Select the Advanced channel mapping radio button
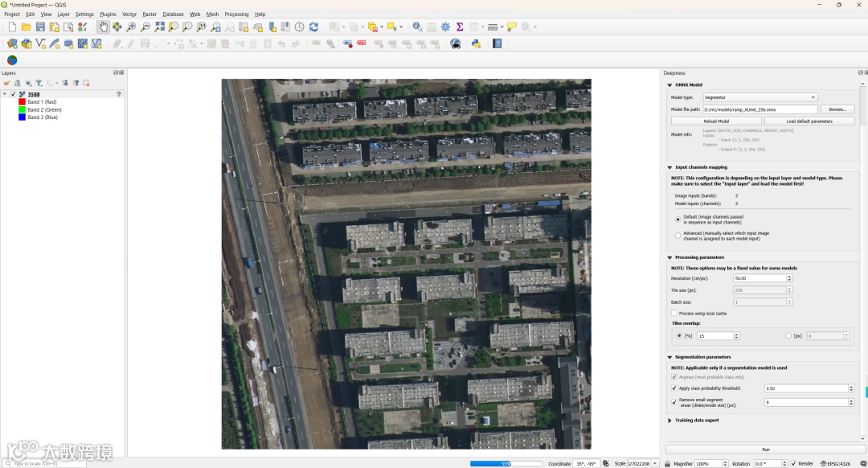868x468 pixels. coord(678,236)
